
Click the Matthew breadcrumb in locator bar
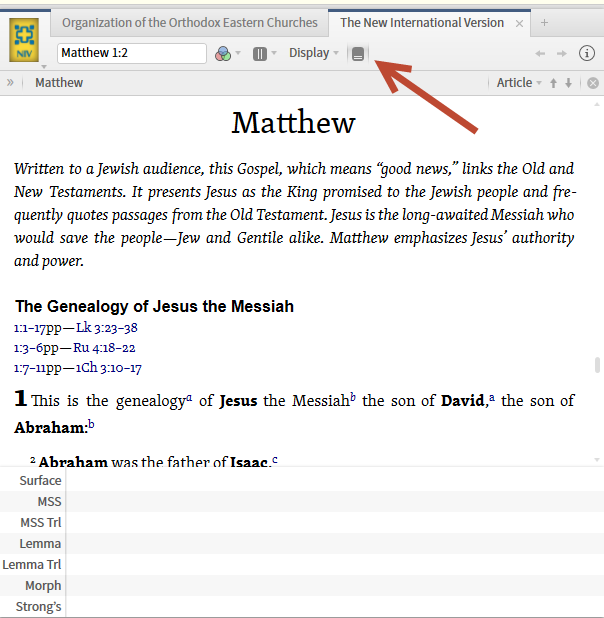(59, 83)
